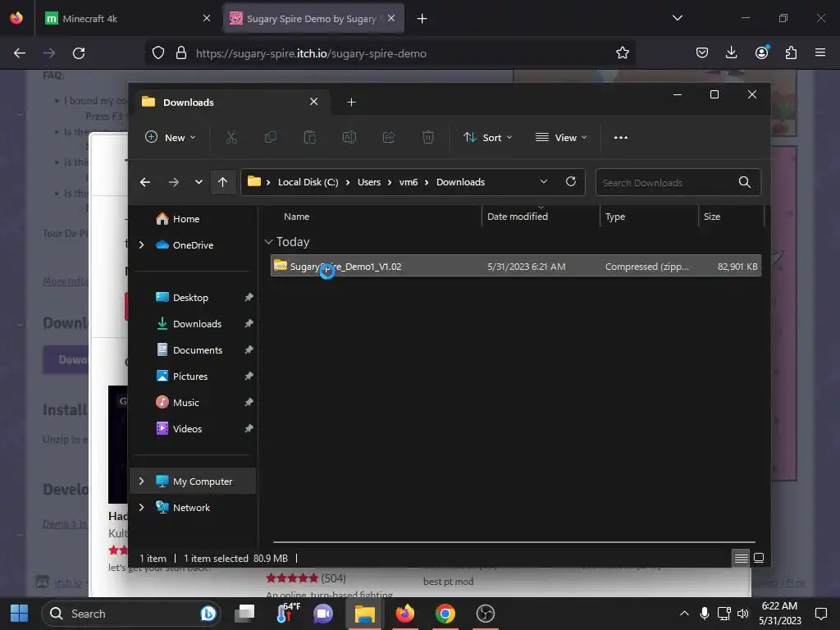This screenshot has width=840, height=630.
Task: Open Firefox extensions icon
Action: pyautogui.click(x=791, y=52)
